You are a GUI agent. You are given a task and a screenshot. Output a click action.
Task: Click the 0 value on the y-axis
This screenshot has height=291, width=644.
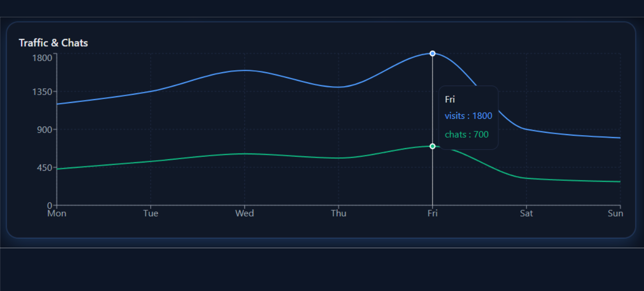pos(50,205)
